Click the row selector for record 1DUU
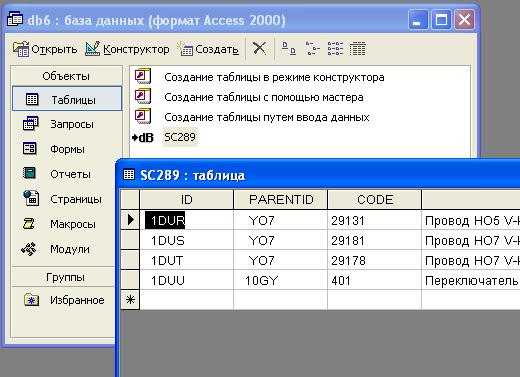 tap(130, 280)
